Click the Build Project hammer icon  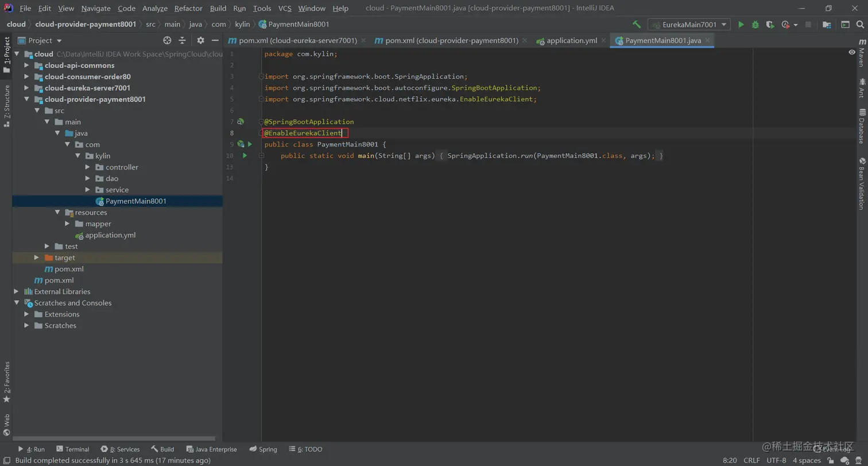[637, 25]
